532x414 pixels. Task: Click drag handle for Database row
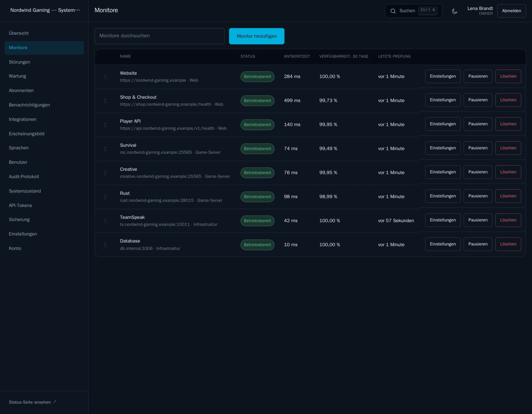[x=105, y=245]
